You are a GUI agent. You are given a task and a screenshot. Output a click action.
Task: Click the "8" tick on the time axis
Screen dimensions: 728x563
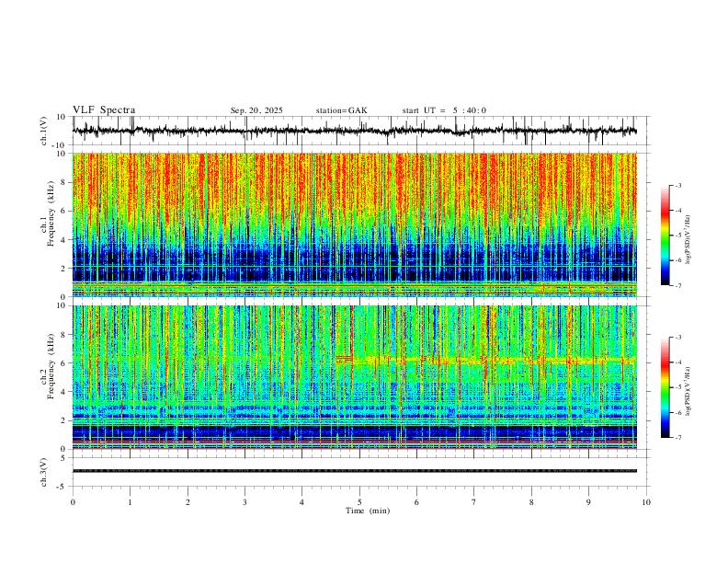coord(531,502)
